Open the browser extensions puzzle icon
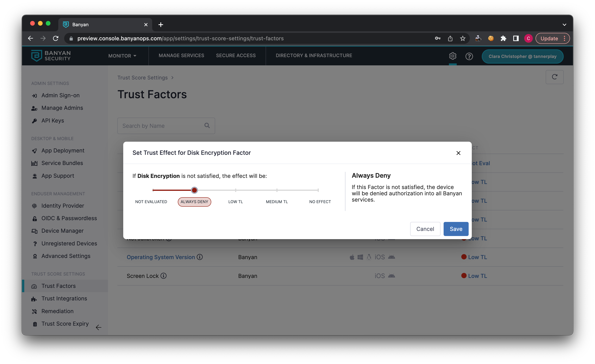 (503, 38)
